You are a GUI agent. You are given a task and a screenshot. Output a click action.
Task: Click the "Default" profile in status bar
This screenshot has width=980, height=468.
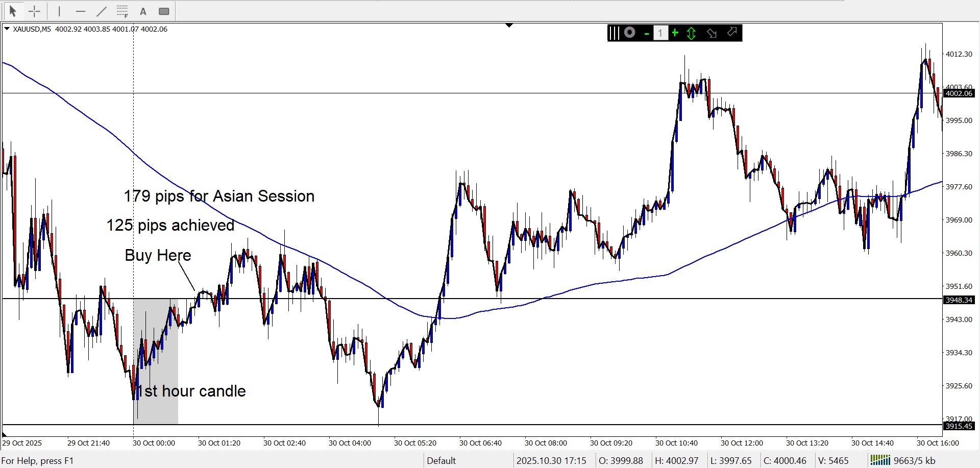tap(441, 461)
